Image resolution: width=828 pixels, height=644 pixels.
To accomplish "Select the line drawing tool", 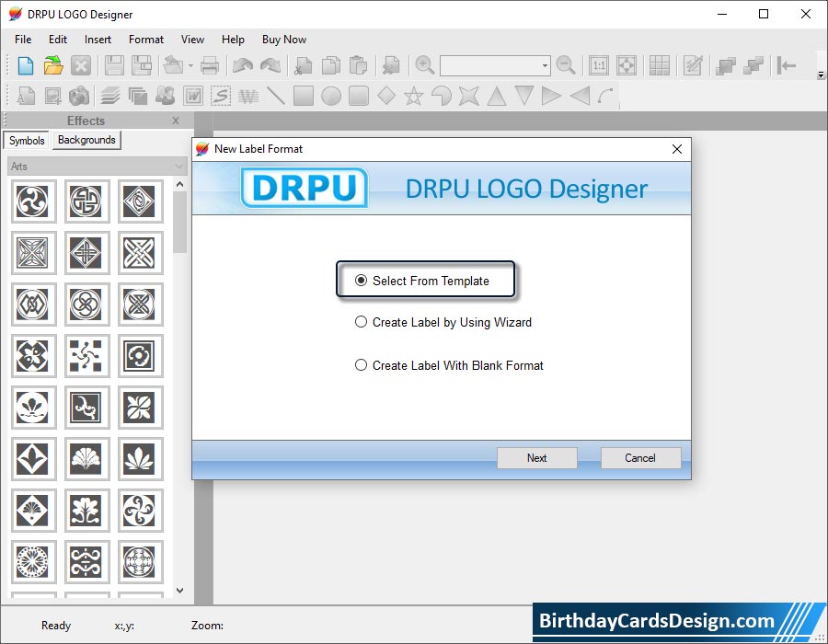I will click(x=276, y=96).
